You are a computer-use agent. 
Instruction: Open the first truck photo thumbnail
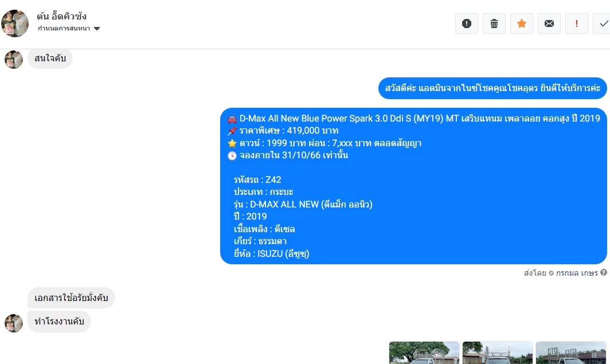coord(424,353)
